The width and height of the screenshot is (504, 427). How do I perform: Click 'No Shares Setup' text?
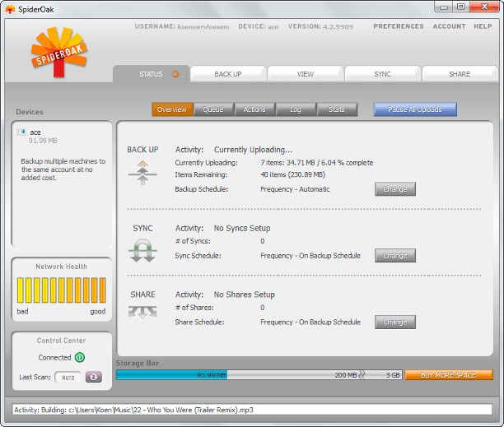[245, 295]
